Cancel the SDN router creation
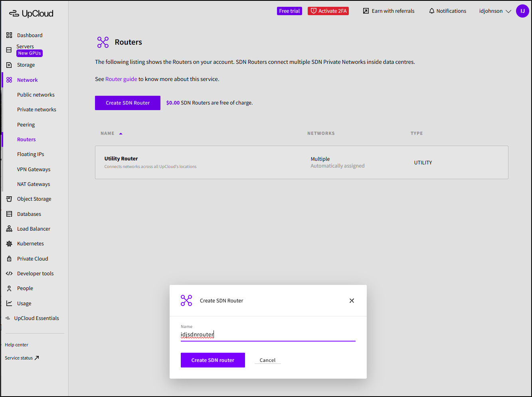The height and width of the screenshot is (397, 532). pyautogui.click(x=267, y=360)
